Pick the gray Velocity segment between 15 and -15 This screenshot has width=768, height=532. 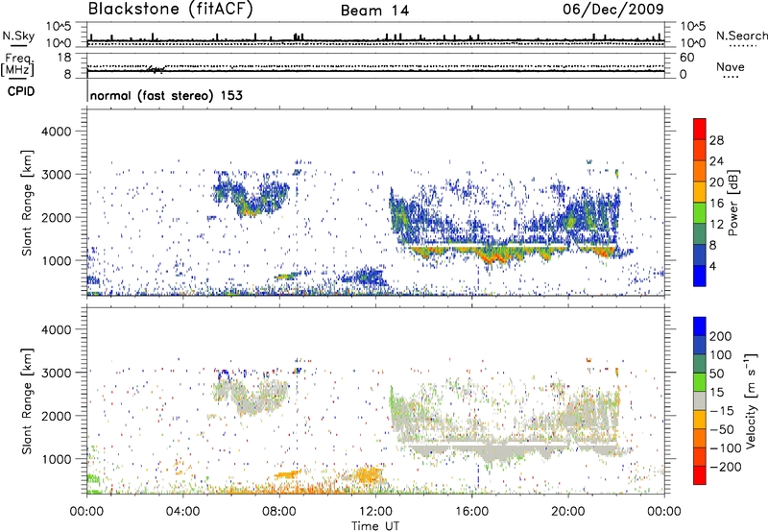click(700, 401)
